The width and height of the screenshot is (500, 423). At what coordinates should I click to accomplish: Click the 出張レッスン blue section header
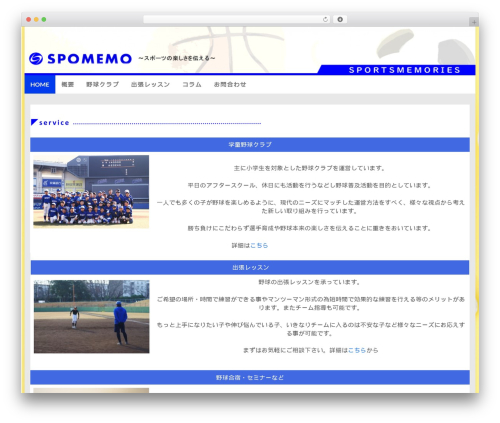tap(250, 267)
